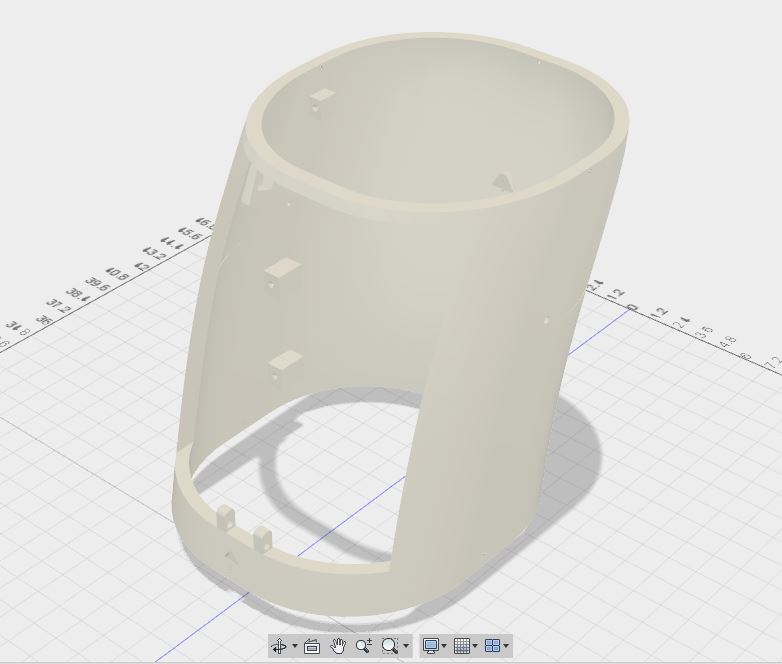Select the Orbit navigation tool
The image size is (782, 664).
click(279, 646)
